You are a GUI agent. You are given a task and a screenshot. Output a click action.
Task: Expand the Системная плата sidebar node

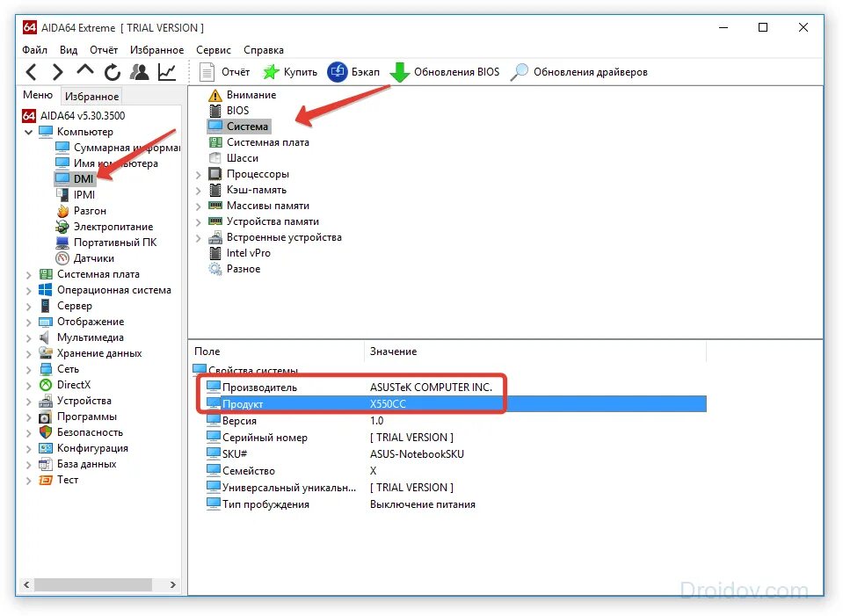pyautogui.click(x=28, y=275)
